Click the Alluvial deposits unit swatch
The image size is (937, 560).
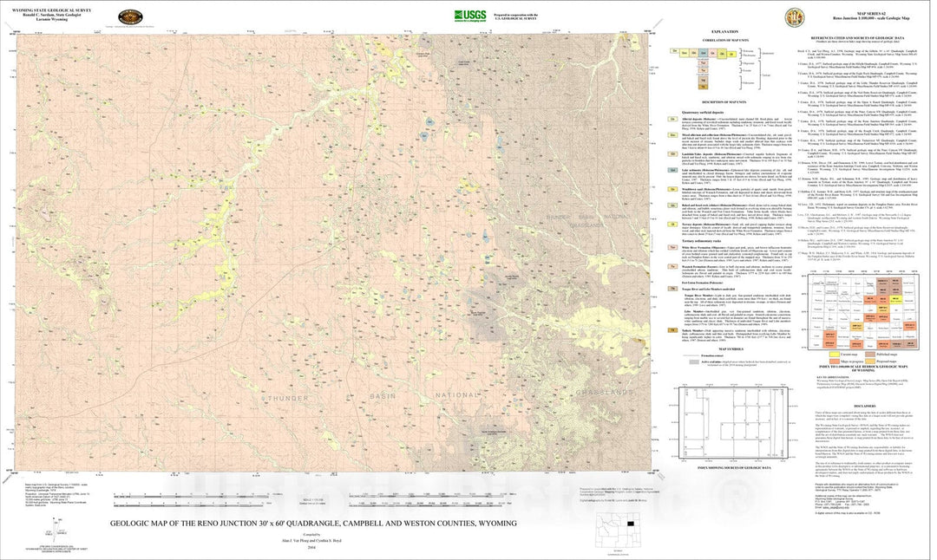(x=672, y=118)
